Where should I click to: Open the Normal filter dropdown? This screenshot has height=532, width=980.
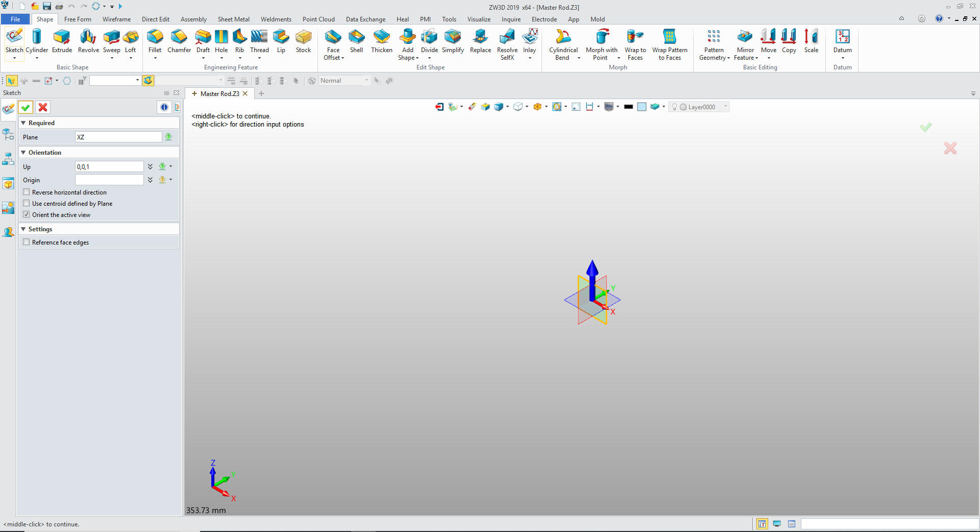pos(366,80)
